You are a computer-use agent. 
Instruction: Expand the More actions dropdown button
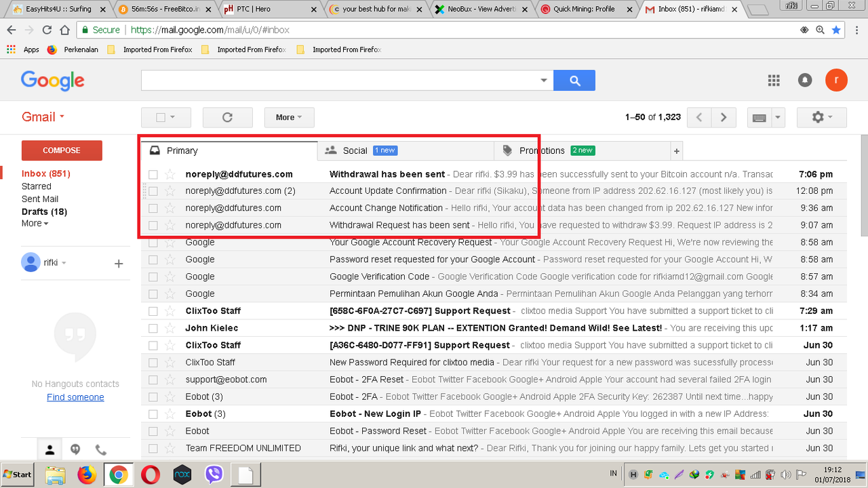click(x=289, y=117)
